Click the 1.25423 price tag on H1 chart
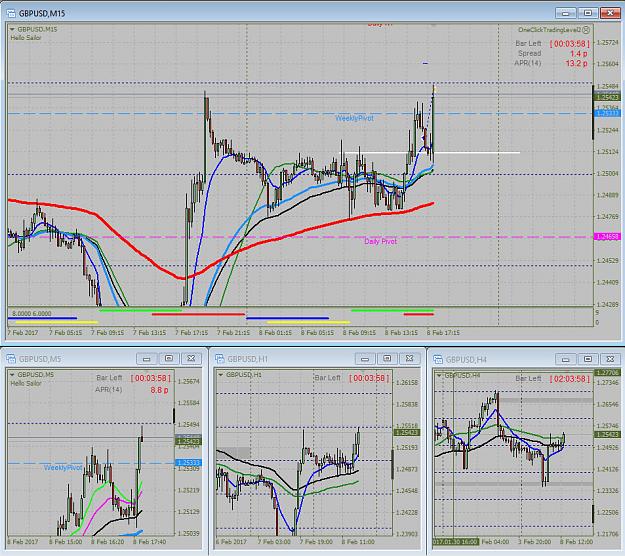 (x=407, y=432)
